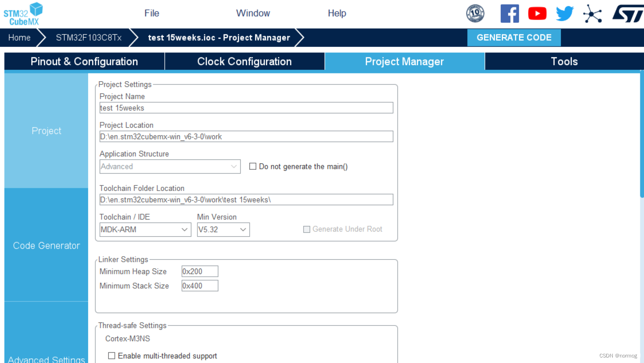644x363 pixels.
Task: Click the Minimum Stack Size field
Action: [200, 285]
